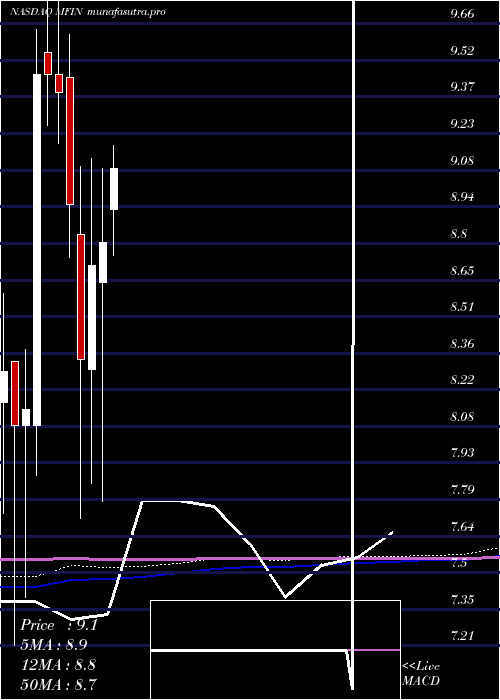Click the 8.51 price axis label
This screenshot has width=500, height=700.
(462, 307)
